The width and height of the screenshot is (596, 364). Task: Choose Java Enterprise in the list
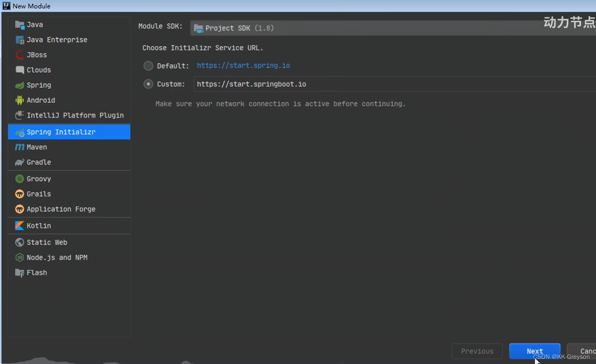(69, 40)
